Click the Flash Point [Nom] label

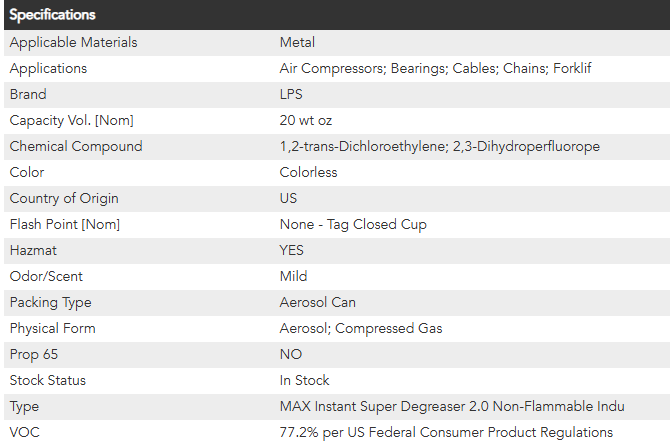point(64,224)
